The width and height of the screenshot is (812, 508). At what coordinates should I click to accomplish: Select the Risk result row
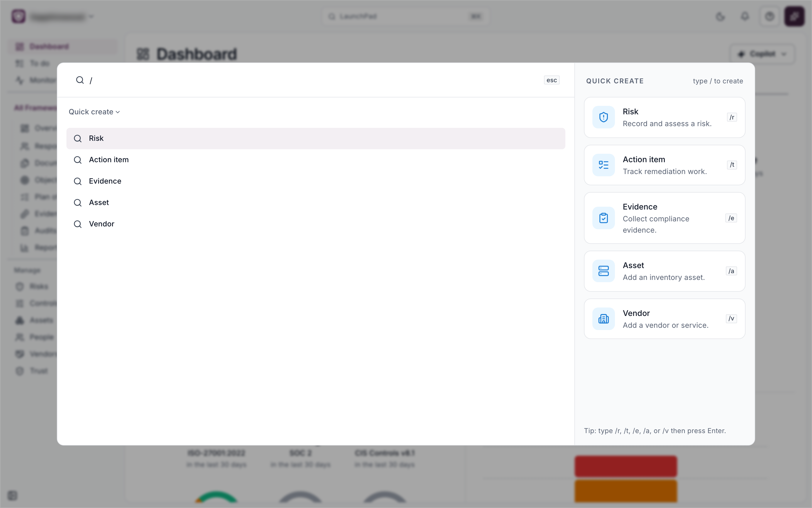pyautogui.click(x=315, y=139)
